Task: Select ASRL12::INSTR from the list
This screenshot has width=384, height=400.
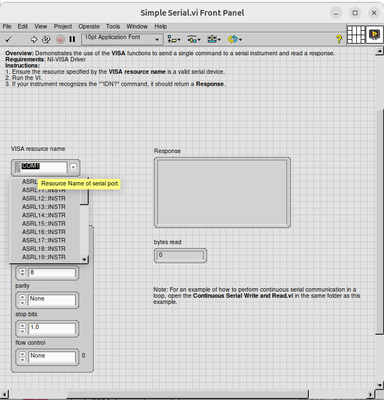Action: point(44,199)
